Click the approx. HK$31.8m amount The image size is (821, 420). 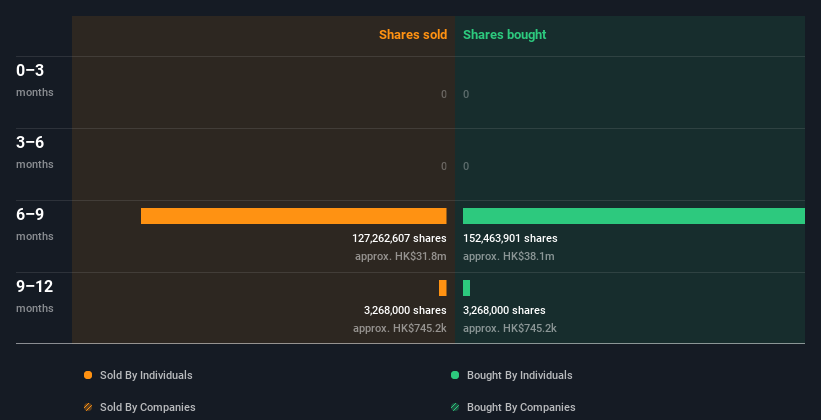pos(401,257)
